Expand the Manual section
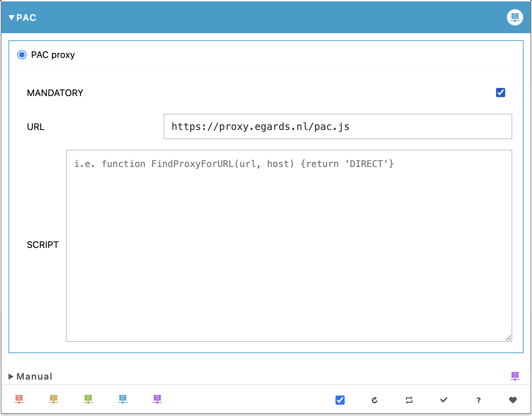Viewport: 532px width, 416px height. point(11,376)
